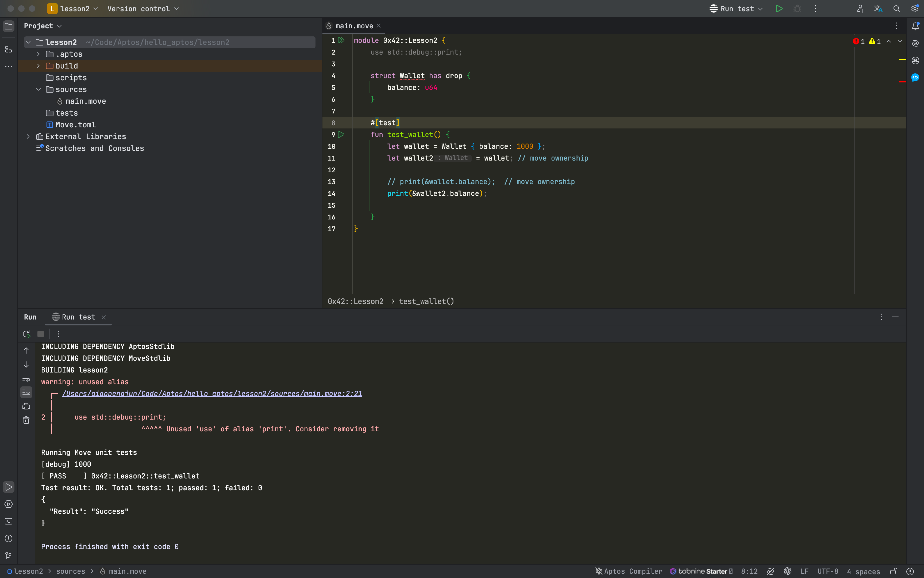Jump up the stack trace arrow
The height and width of the screenshot is (578, 924).
click(x=26, y=350)
